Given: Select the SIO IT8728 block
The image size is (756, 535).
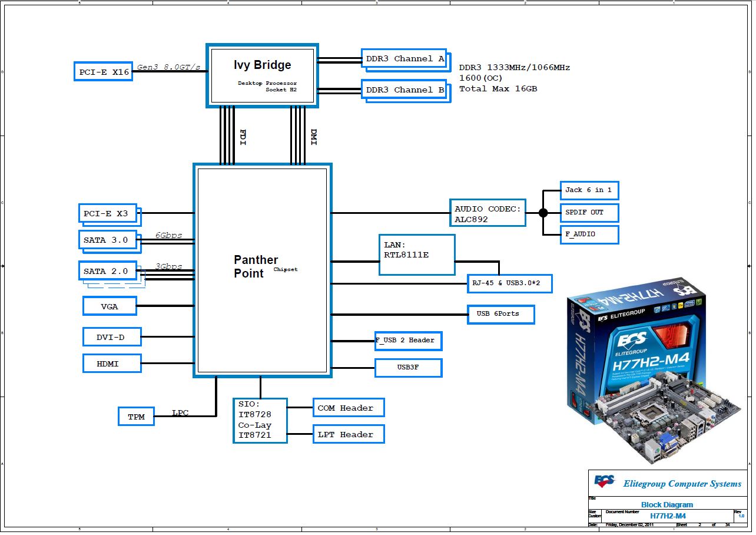Looking at the screenshot, I should tap(260, 421).
